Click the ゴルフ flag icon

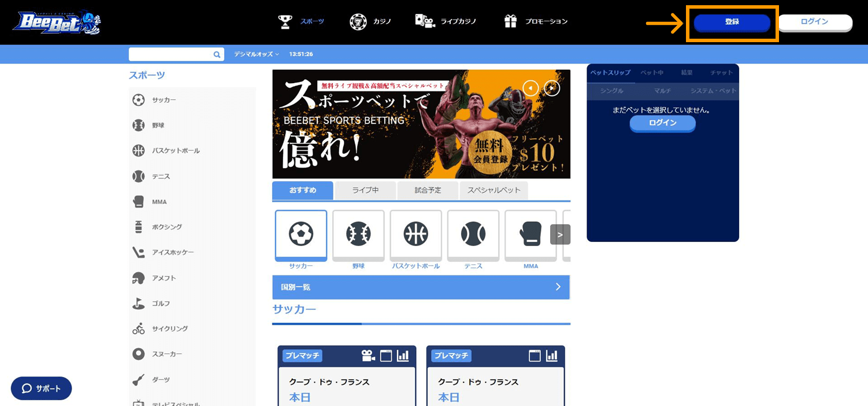[x=139, y=303]
